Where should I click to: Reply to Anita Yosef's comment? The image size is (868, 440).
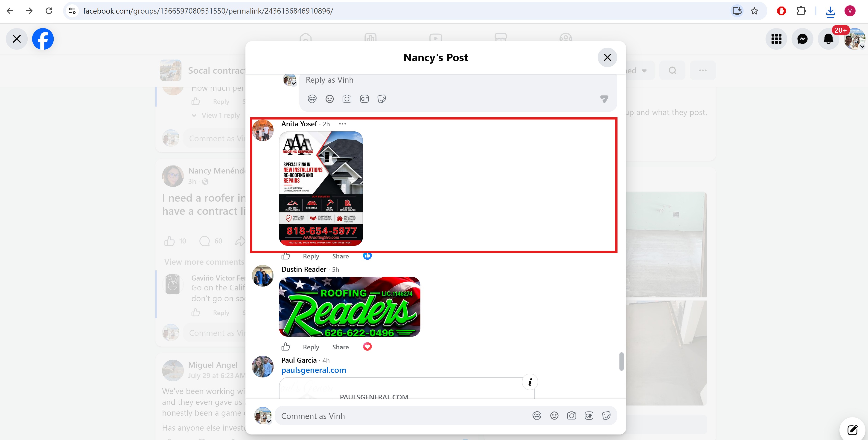311,256
